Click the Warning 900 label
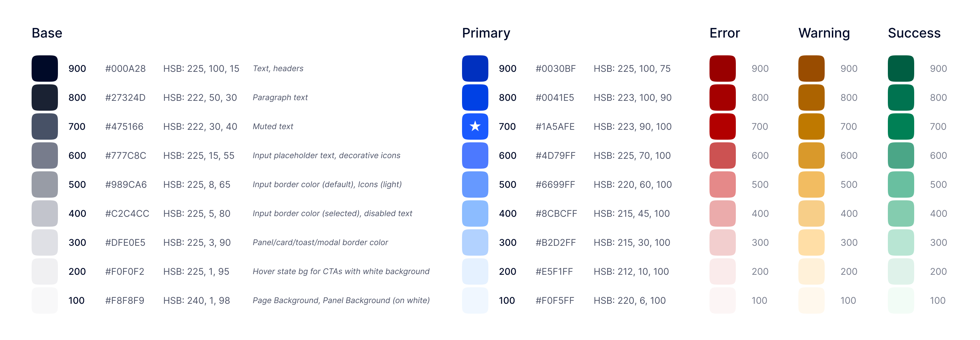This screenshot has height=340, width=980. point(849,69)
